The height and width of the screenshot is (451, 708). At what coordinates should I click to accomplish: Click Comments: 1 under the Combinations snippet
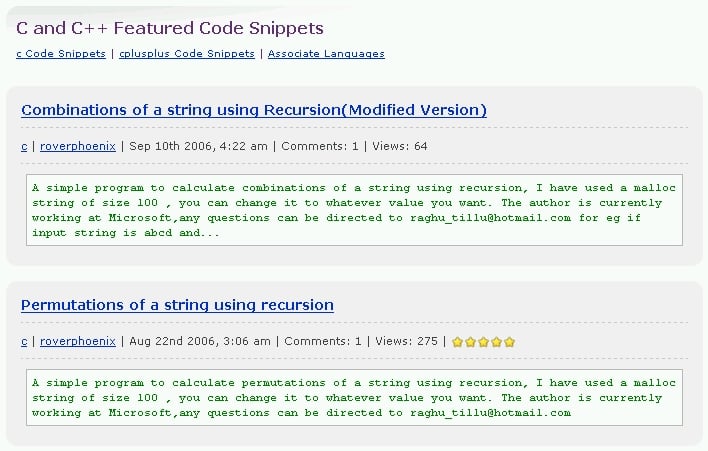[320, 146]
